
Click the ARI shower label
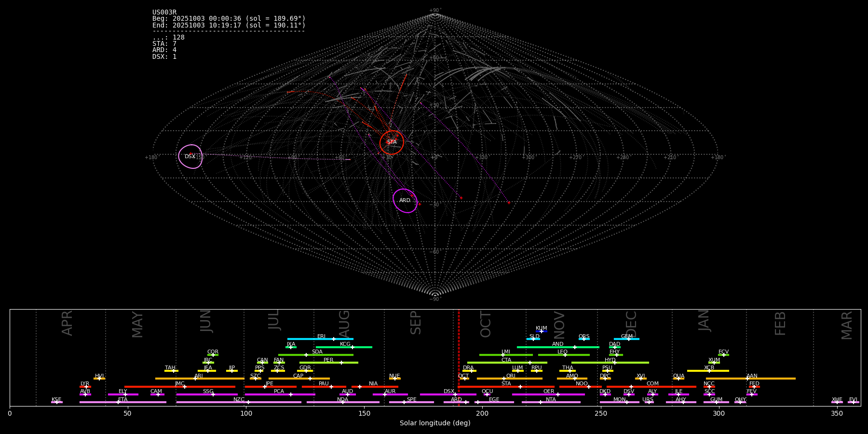point(199,376)
